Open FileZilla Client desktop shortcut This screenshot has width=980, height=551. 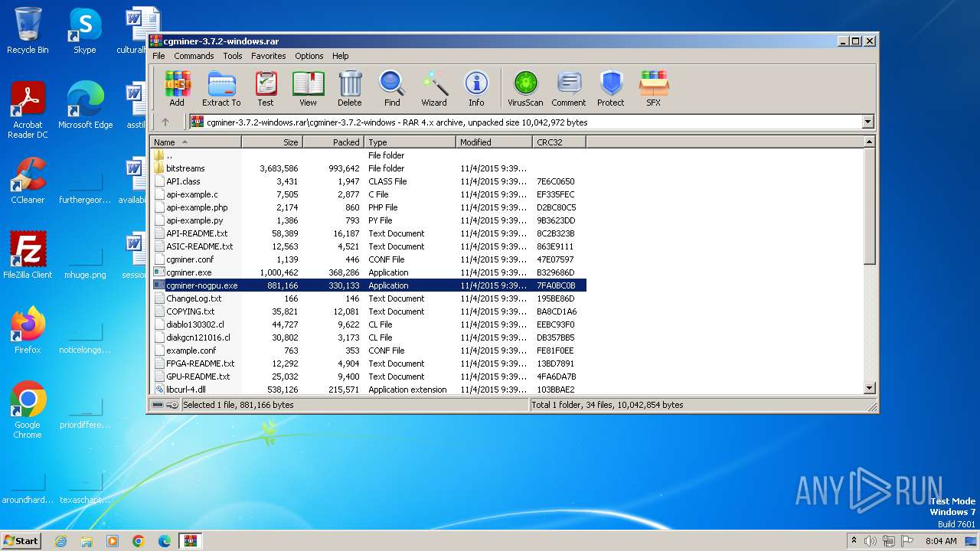click(x=28, y=256)
